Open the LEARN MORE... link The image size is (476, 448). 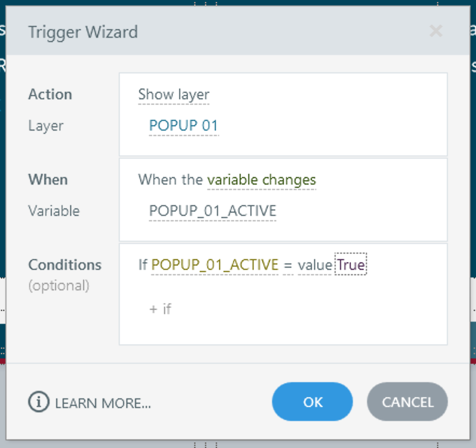point(103,403)
